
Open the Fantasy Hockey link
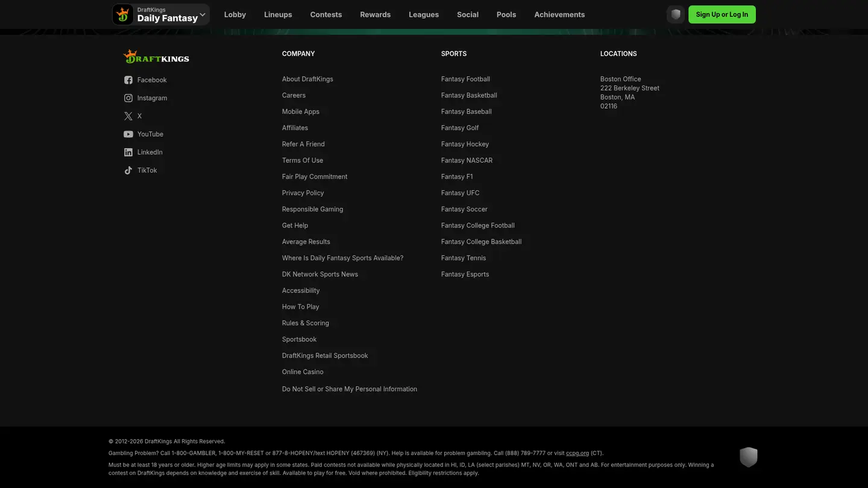pos(465,144)
